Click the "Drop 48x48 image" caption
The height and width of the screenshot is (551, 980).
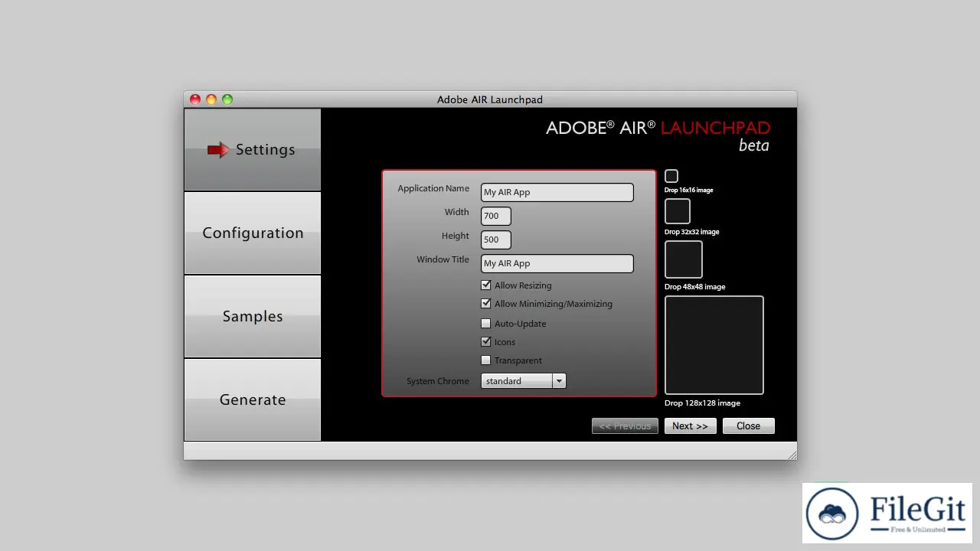[694, 286]
